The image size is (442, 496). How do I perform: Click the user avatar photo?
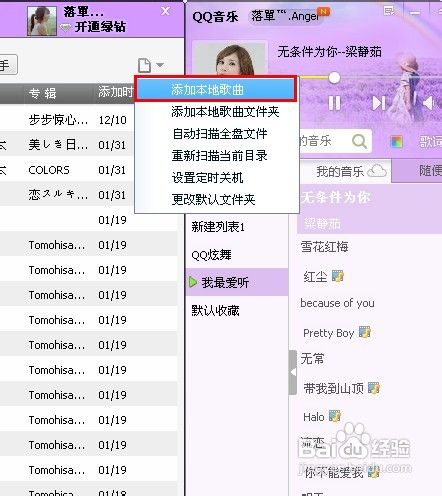[x=42, y=21]
